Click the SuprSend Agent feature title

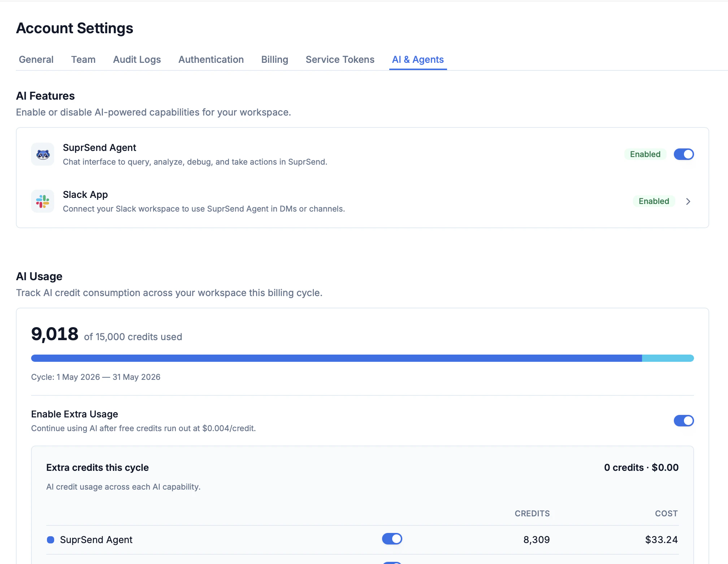point(99,148)
